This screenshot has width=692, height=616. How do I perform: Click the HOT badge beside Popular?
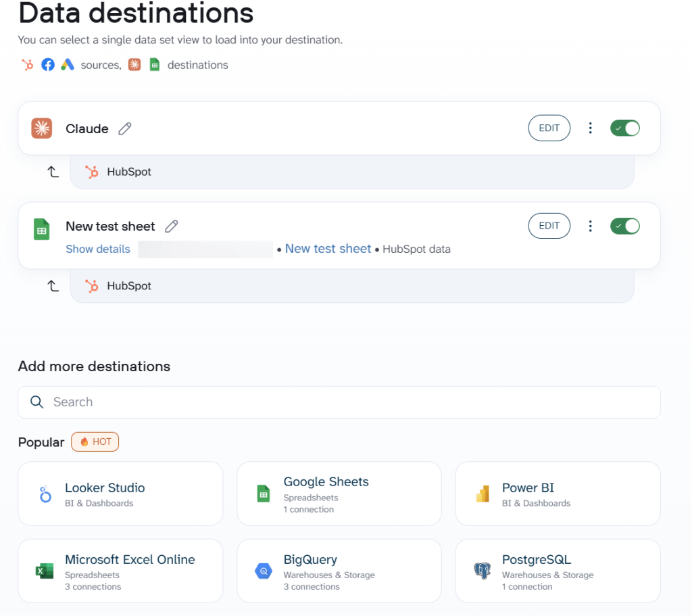click(x=95, y=442)
